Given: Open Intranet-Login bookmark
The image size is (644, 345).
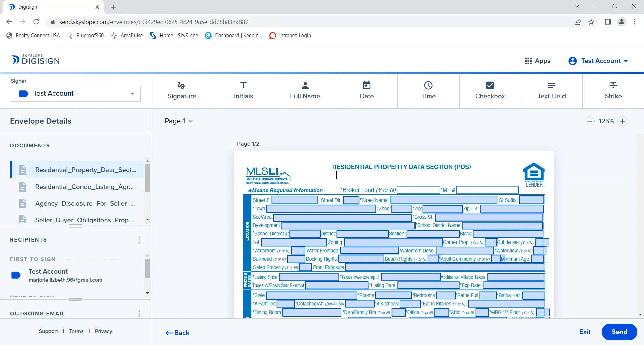Looking at the screenshot, I should pyautogui.click(x=290, y=36).
